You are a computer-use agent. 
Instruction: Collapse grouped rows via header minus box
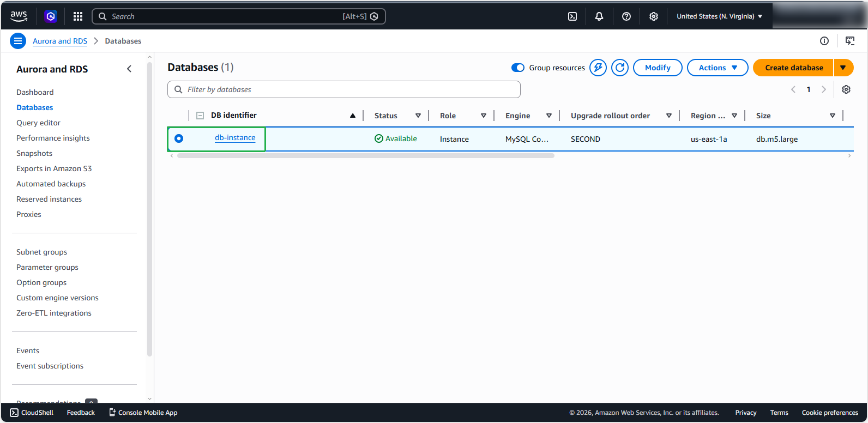tap(200, 116)
